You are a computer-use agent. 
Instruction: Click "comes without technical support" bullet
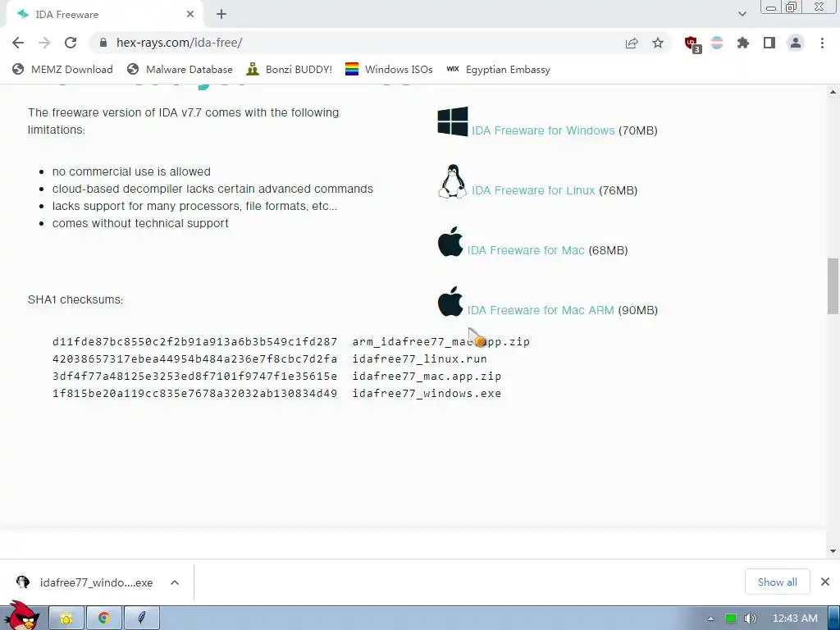point(140,223)
